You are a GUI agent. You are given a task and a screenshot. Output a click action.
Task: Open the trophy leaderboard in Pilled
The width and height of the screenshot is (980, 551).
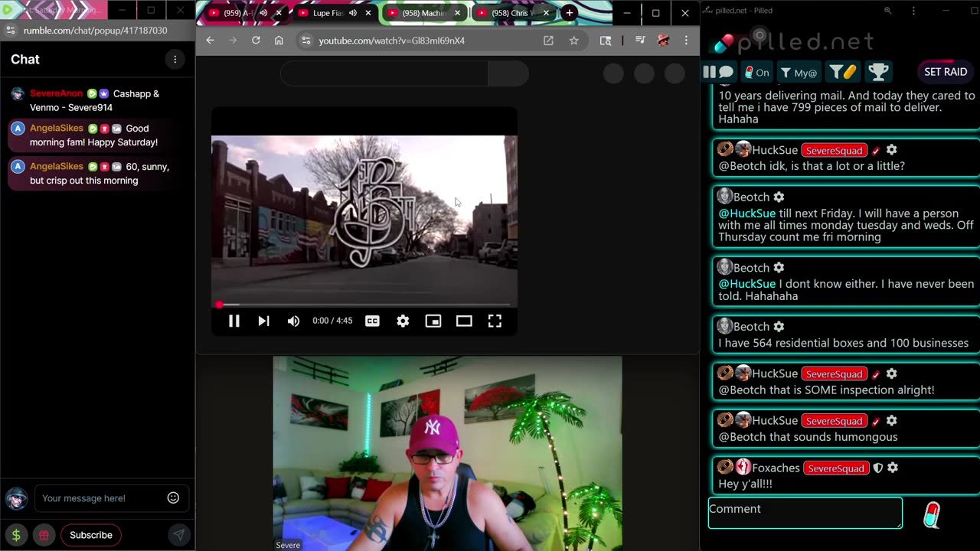878,72
